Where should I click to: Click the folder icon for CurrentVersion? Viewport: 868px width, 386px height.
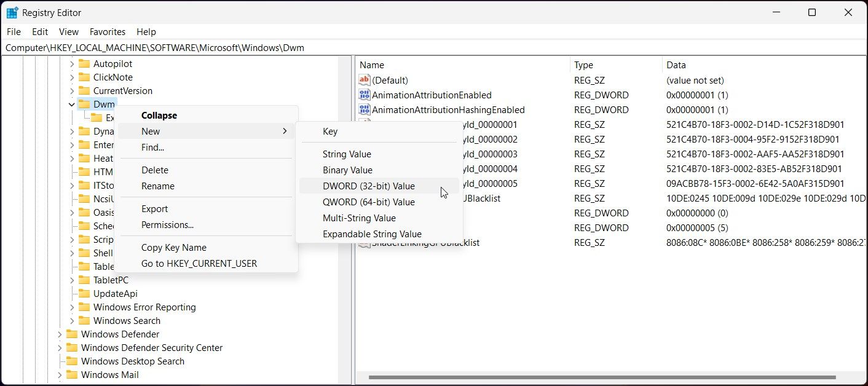[x=85, y=90]
